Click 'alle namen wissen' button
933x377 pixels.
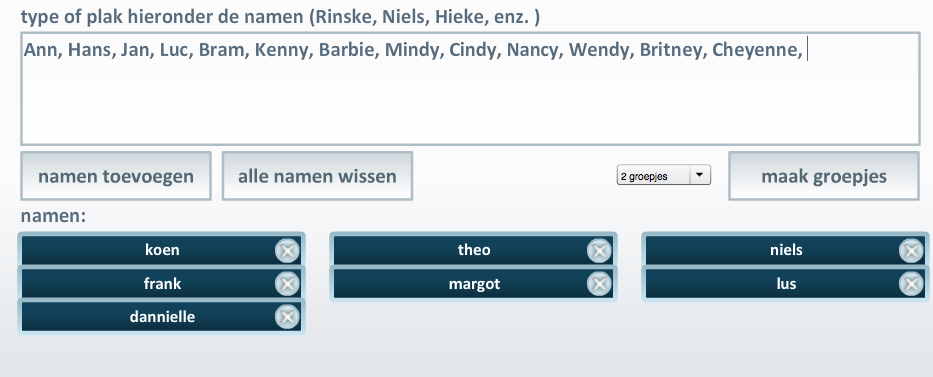pyautogui.click(x=317, y=176)
